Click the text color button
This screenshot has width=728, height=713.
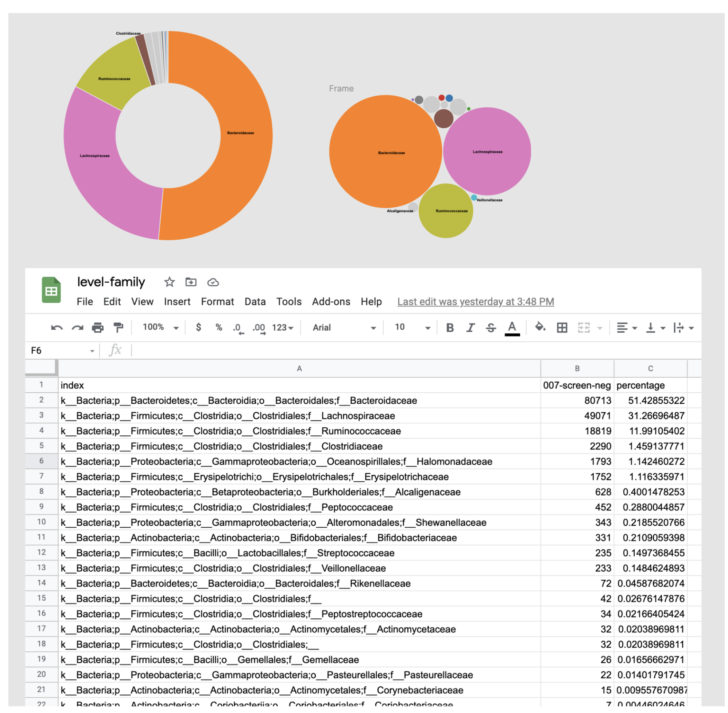[512, 328]
